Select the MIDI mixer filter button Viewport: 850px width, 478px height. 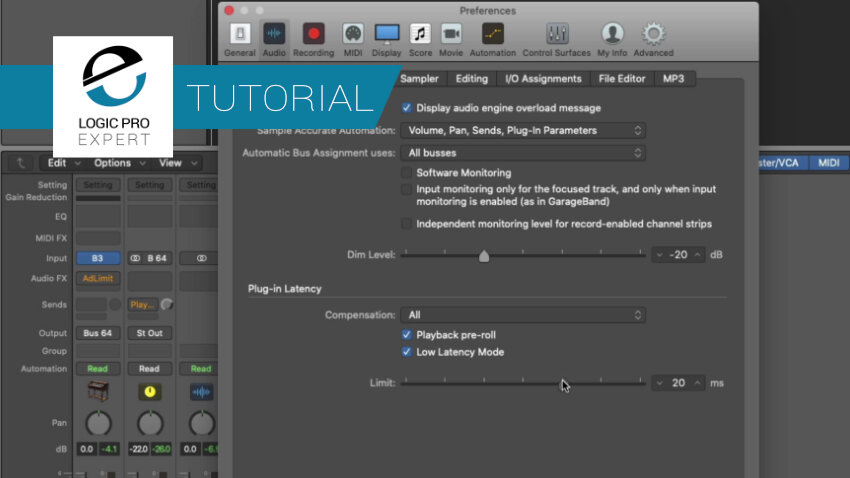pyautogui.click(x=828, y=163)
